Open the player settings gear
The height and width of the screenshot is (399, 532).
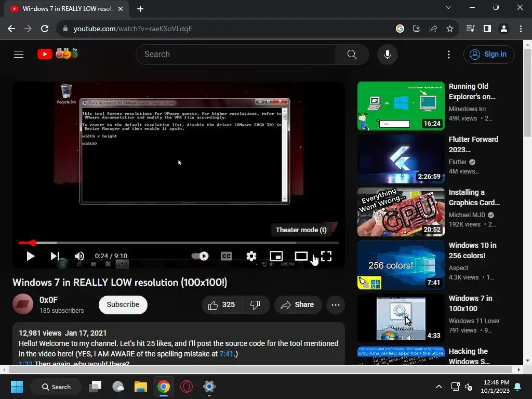click(x=251, y=256)
